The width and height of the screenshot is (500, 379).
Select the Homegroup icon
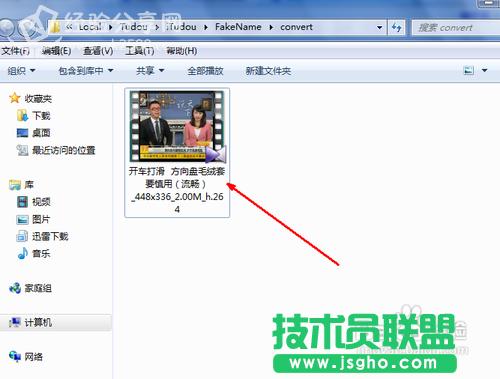pos(15,288)
